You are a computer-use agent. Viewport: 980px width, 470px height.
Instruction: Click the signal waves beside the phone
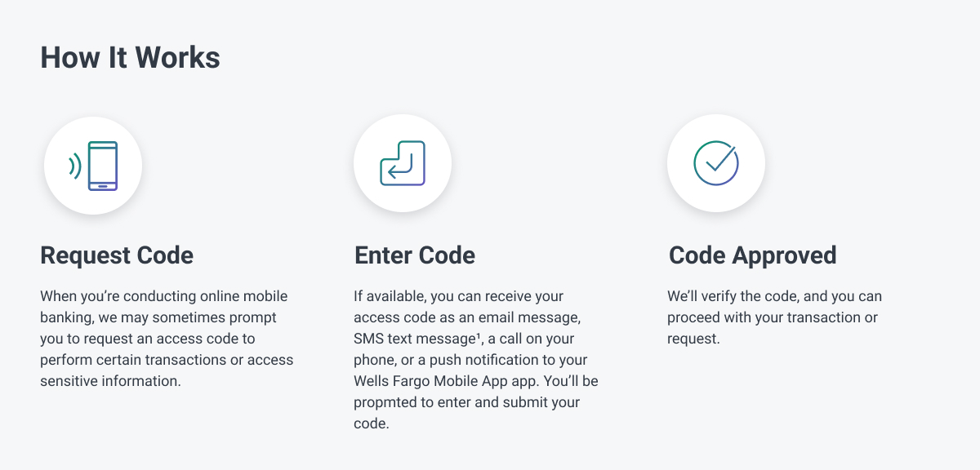pyautogui.click(x=75, y=166)
